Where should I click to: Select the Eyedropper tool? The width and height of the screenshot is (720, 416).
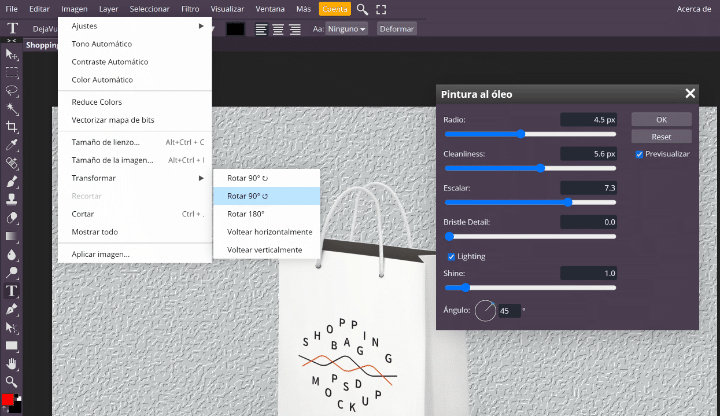[x=11, y=145]
